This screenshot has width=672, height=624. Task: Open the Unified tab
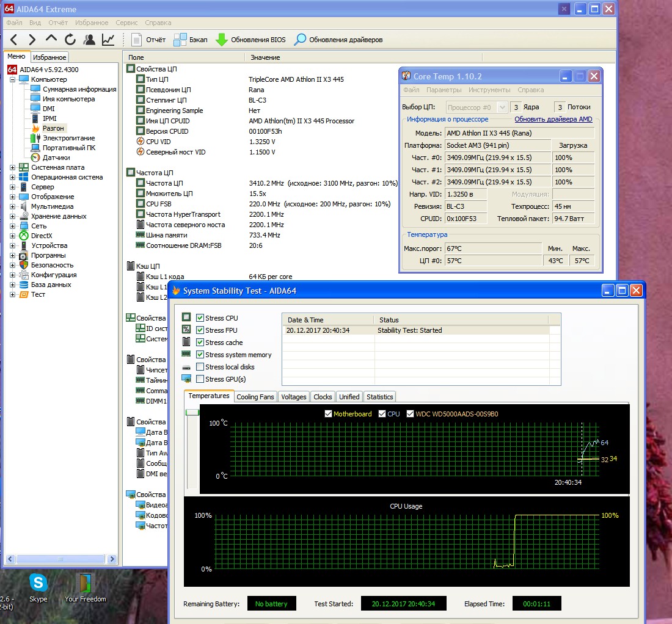click(349, 397)
